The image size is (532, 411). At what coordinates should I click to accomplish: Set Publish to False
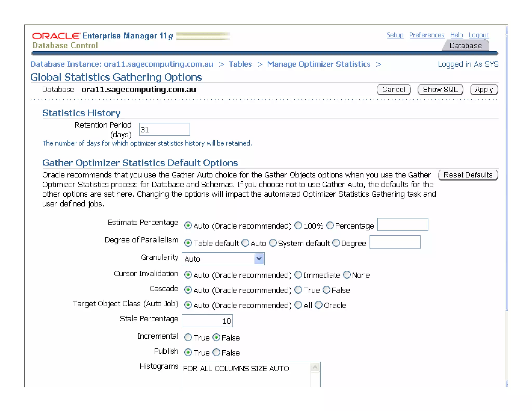216,352
